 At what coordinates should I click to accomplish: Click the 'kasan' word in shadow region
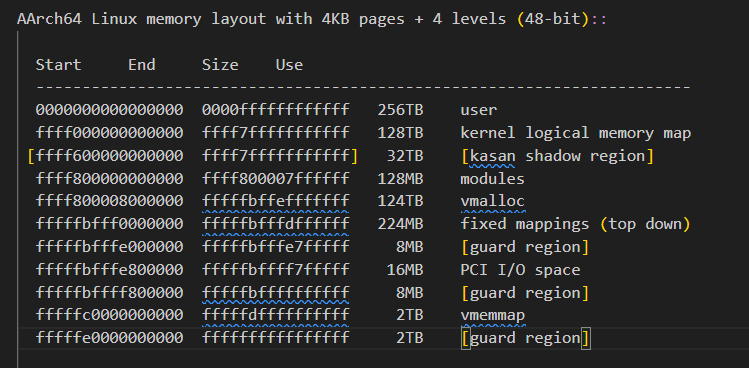[492, 156]
